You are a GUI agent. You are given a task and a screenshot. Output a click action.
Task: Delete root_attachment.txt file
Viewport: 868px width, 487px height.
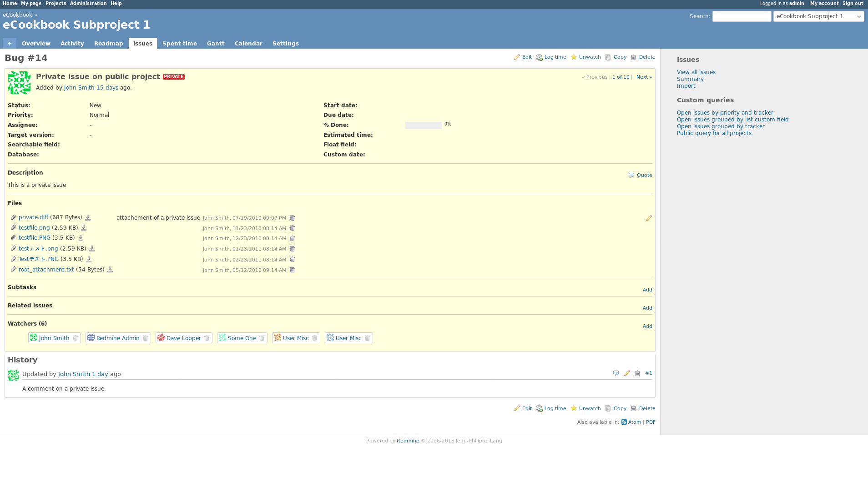point(293,270)
